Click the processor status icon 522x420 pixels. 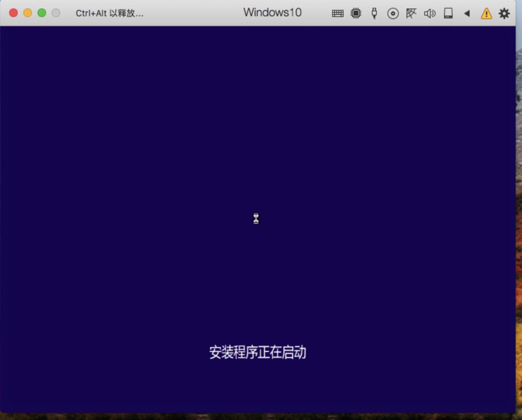click(x=356, y=13)
